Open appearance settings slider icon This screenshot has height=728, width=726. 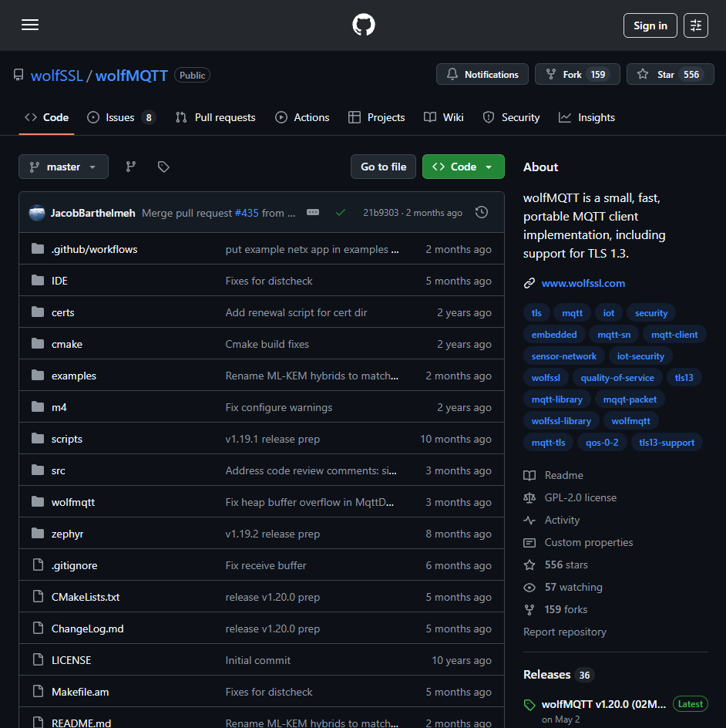(695, 25)
